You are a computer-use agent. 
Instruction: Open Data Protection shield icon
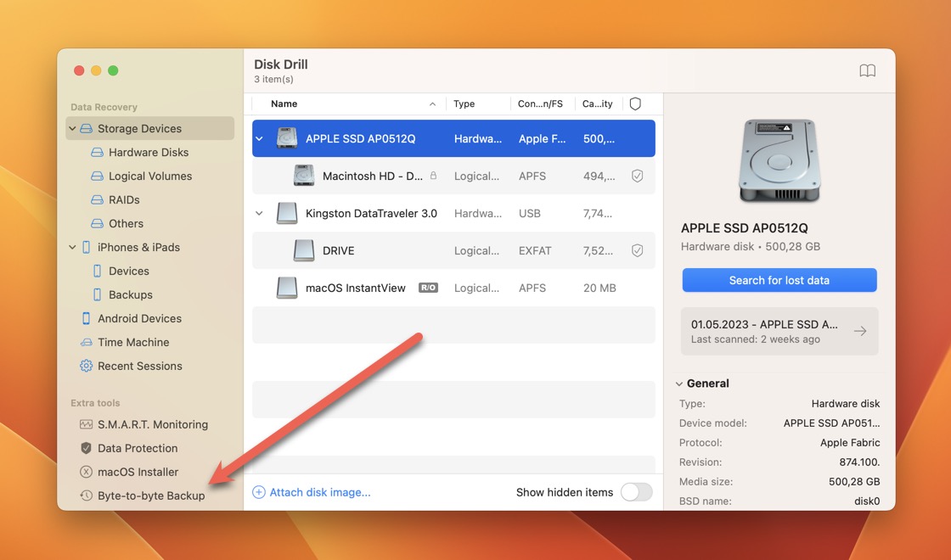86,448
